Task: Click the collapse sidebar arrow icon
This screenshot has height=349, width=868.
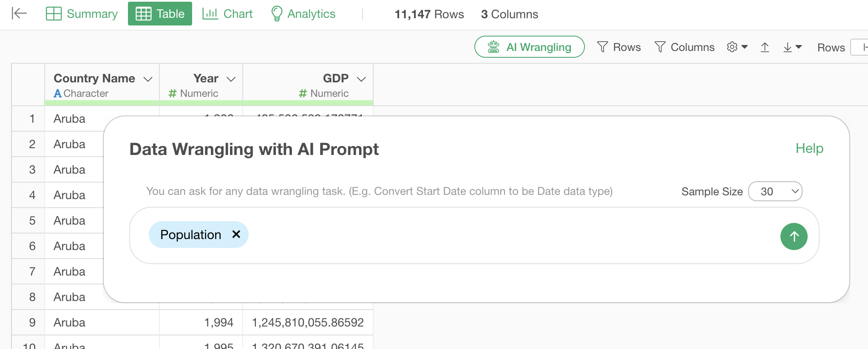Action: pos(19,14)
